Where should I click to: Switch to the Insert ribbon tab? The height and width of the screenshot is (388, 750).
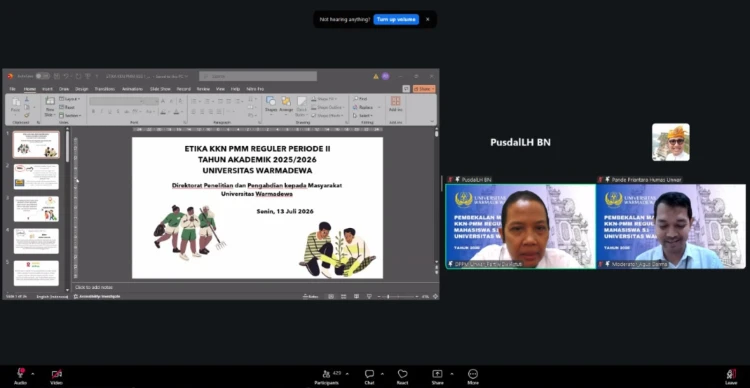47,89
